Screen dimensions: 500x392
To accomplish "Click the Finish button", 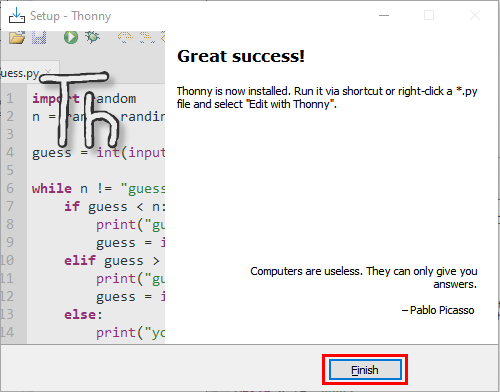I will pyautogui.click(x=365, y=370).
